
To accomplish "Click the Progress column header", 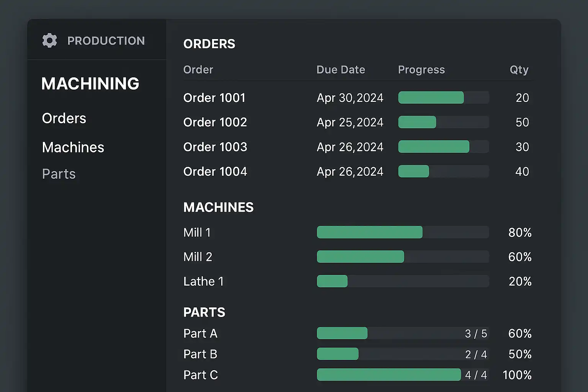I will (421, 70).
